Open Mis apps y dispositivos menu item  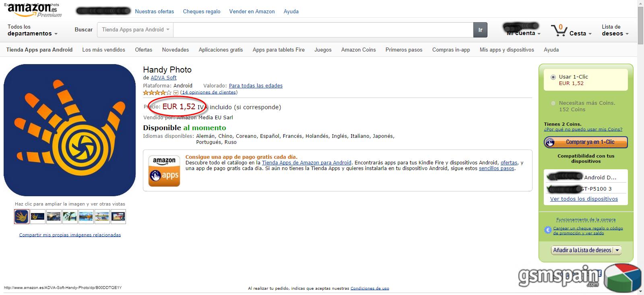pos(507,50)
